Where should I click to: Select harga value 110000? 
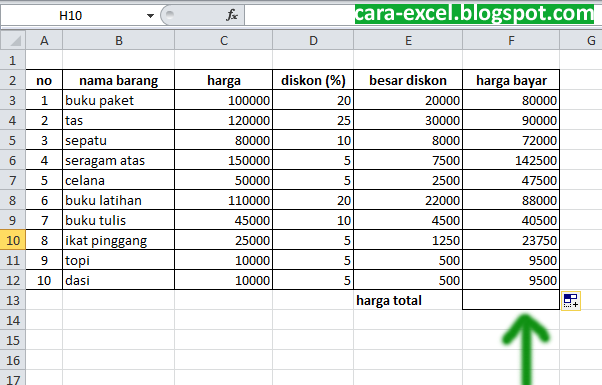[223, 200]
